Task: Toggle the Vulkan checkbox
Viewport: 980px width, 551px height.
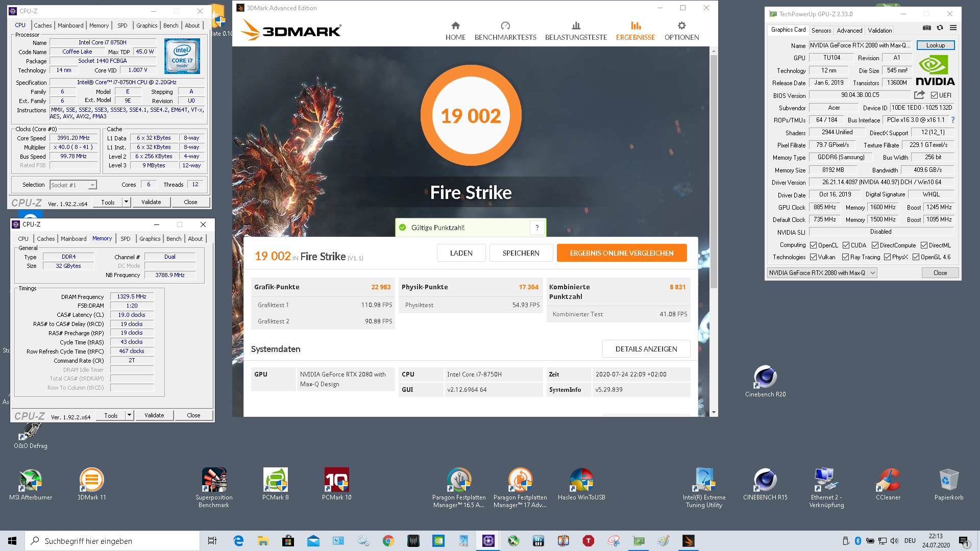Action: (x=814, y=257)
